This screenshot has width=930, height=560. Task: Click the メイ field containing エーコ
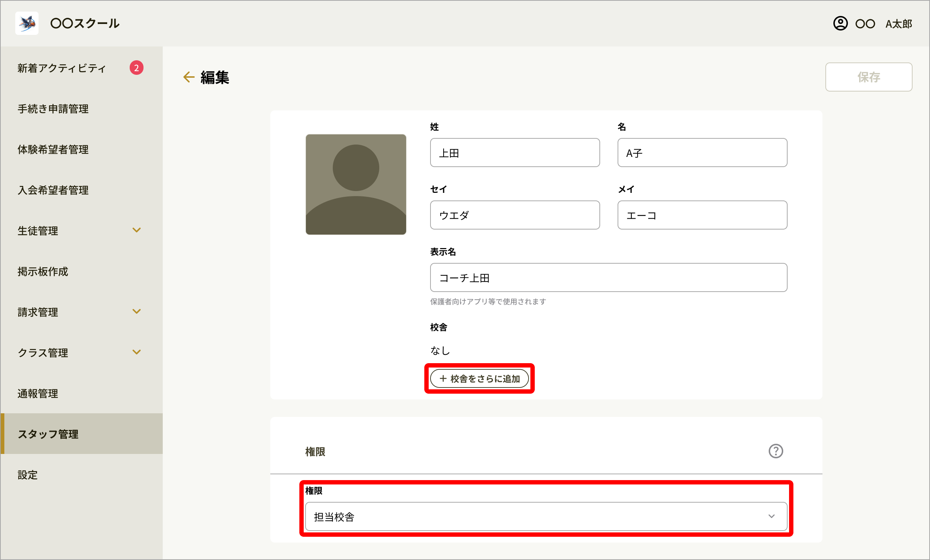click(702, 215)
